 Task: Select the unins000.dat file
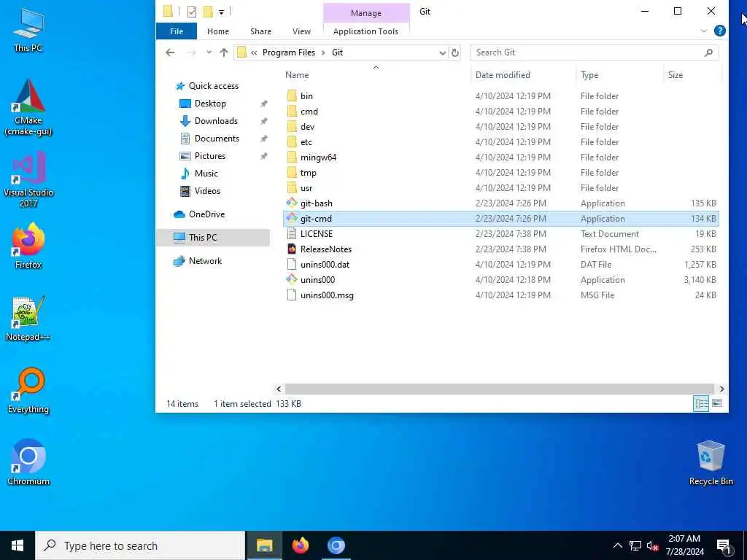[x=325, y=264]
